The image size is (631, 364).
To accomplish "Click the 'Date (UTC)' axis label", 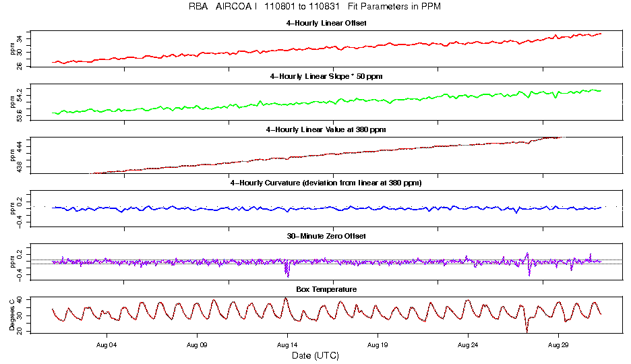I will coord(315,355).
